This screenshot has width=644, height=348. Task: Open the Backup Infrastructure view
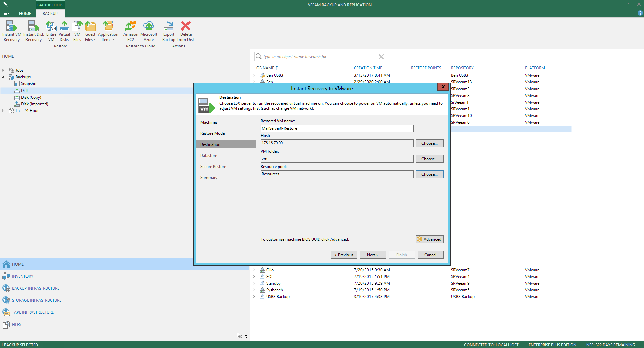[x=36, y=288]
